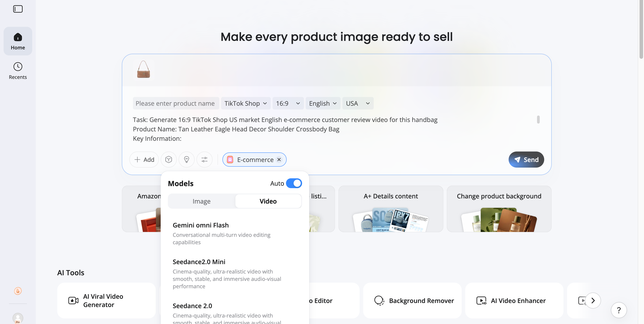Open the Recents clock icon

(18, 67)
